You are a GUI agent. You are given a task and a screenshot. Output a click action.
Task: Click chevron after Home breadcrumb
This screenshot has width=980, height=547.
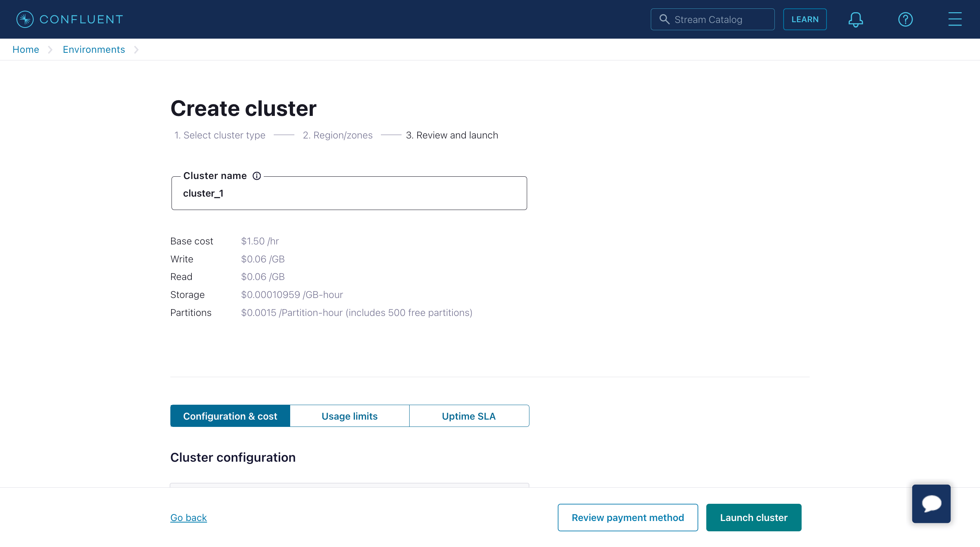click(x=50, y=50)
